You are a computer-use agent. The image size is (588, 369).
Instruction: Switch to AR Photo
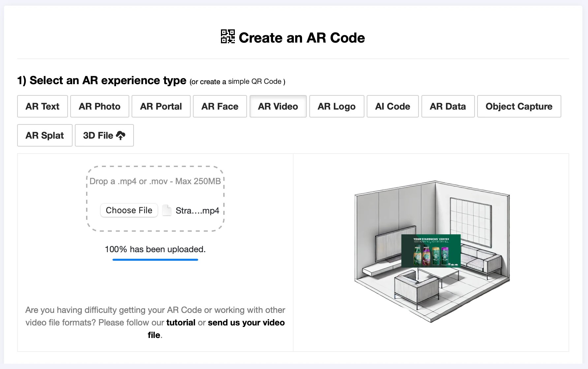pos(99,106)
